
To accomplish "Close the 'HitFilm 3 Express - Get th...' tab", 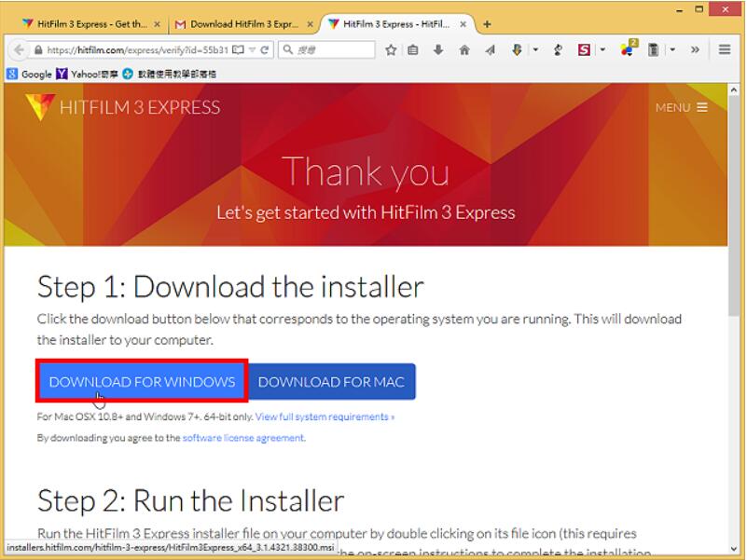I will (x=158, y=24).
